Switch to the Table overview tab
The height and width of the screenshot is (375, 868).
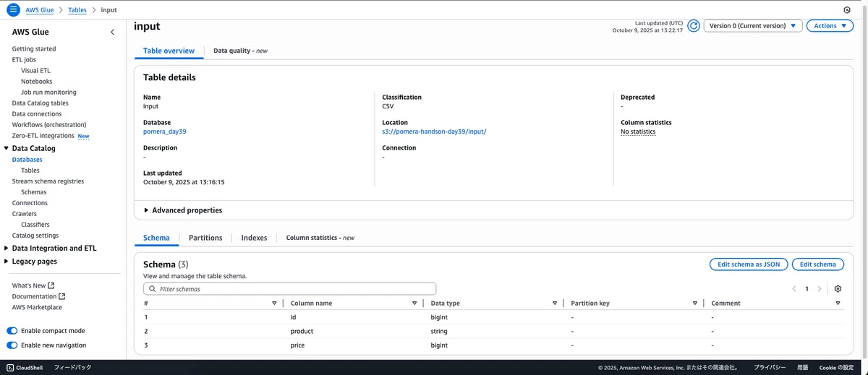click(x=169, y=51)
